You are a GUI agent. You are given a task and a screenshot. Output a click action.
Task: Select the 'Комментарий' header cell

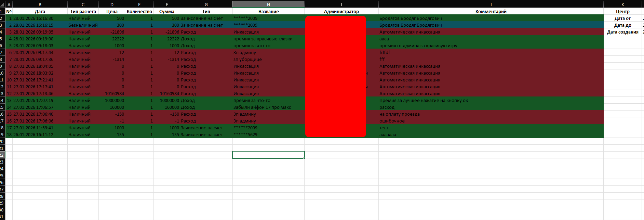click(x=491, y=11)
